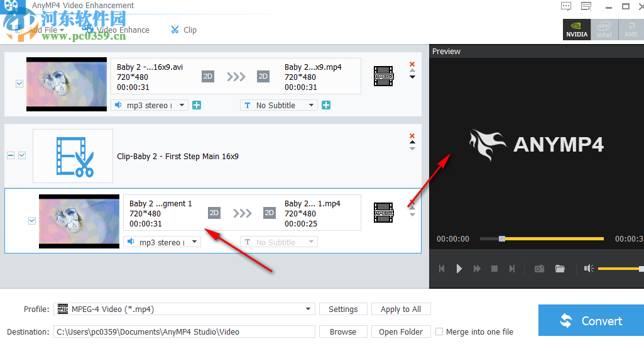Skip to next in preview
Screen dimensions: 644x351
512,269
